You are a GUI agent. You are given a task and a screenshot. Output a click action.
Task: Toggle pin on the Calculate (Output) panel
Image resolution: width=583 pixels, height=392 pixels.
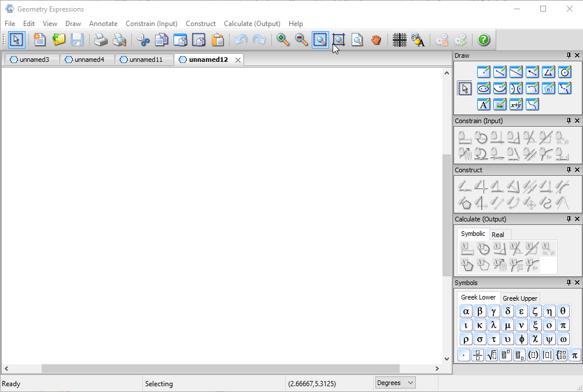569,219
